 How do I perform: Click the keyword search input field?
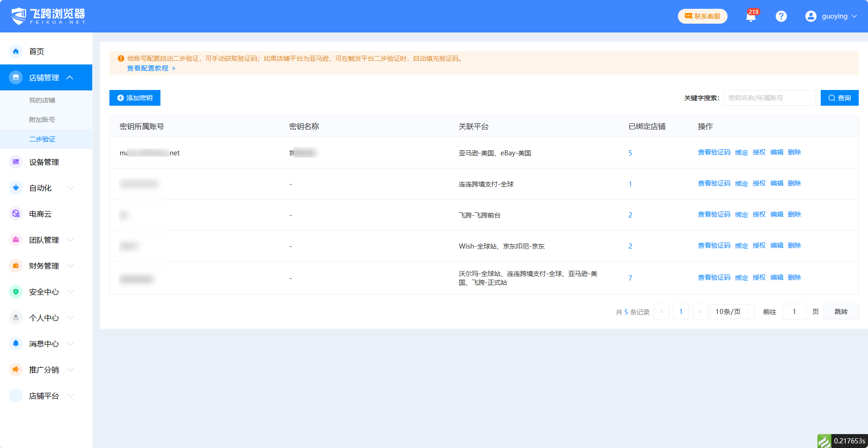pos(769,98)
